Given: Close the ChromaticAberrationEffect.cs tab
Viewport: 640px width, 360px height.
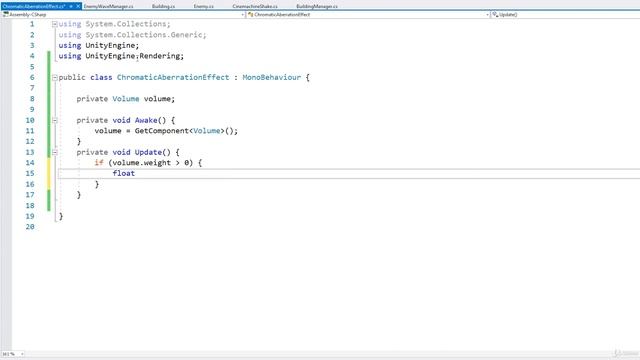Looking at the screenshot, I should [x=78, y=6].
